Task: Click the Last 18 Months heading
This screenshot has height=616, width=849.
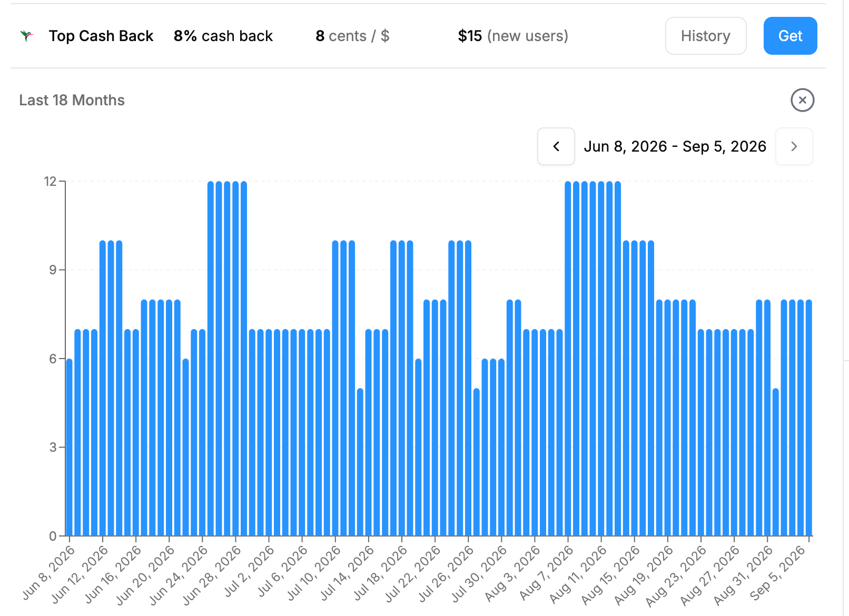Action: tap(72, 100)
